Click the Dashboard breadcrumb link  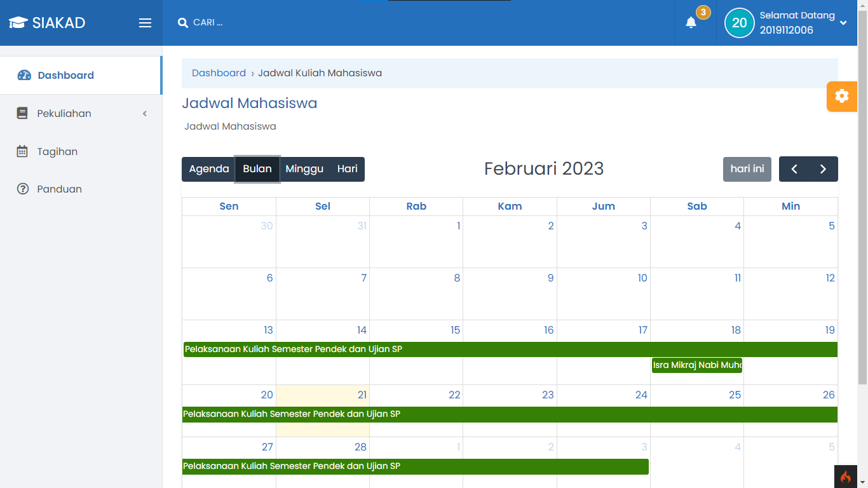click(219, 73)
